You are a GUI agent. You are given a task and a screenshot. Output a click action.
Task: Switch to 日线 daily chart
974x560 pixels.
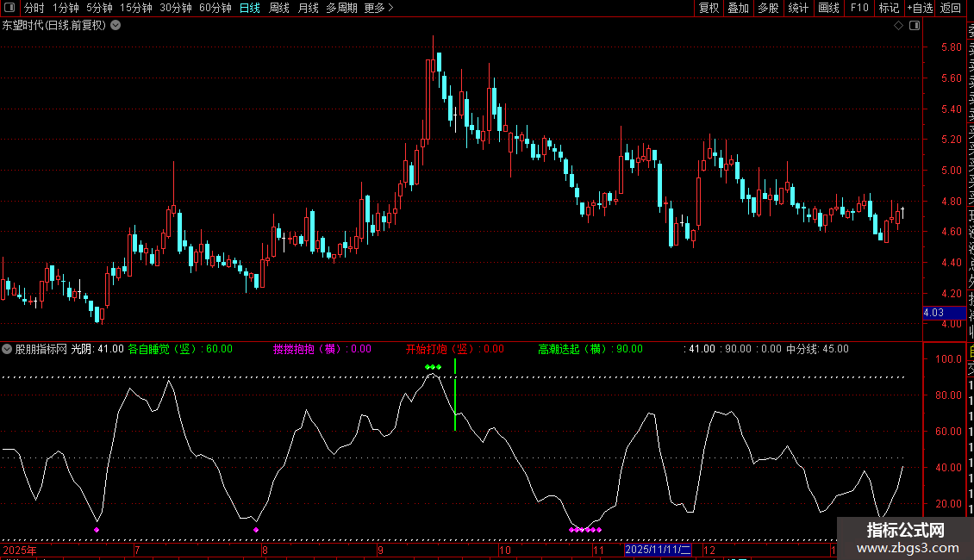click(250, 8)
